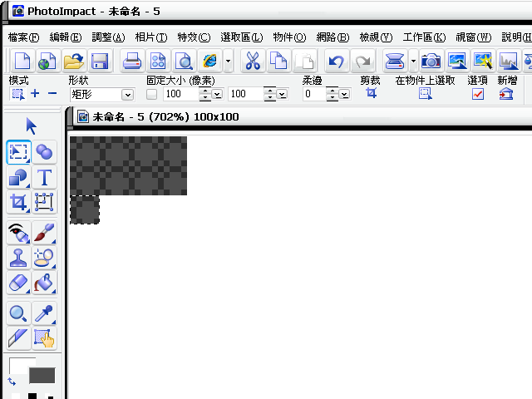Viewport: 532px width, 399px height.
Task: Select subtract-from-selection minus mode
Action: click(x=52, y=93)
